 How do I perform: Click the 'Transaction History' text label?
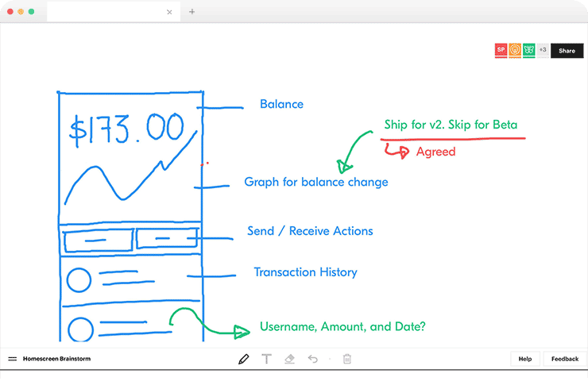(x=305, y=272)
